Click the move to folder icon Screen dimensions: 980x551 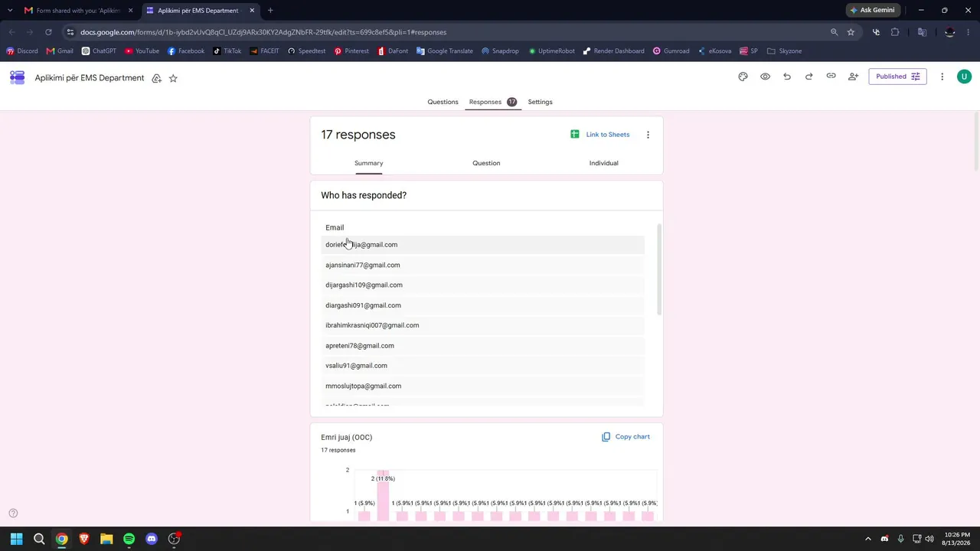point(156,78)
